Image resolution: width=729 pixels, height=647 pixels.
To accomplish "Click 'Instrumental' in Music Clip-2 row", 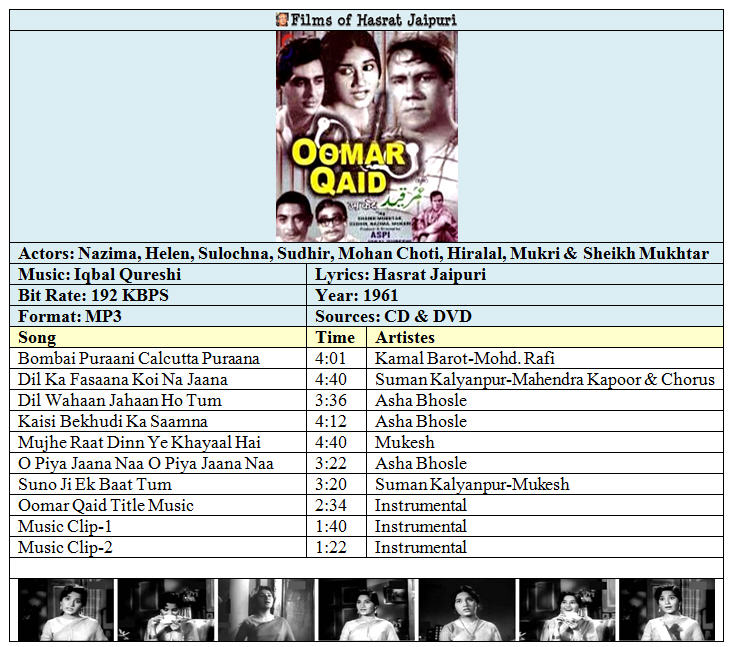I will (x=421, y=547).
